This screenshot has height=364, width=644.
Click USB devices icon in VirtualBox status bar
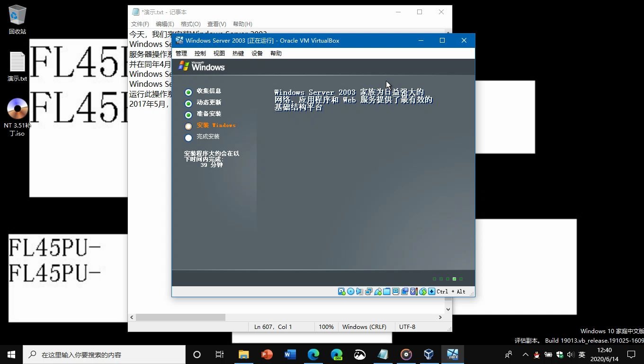point(378,291)
